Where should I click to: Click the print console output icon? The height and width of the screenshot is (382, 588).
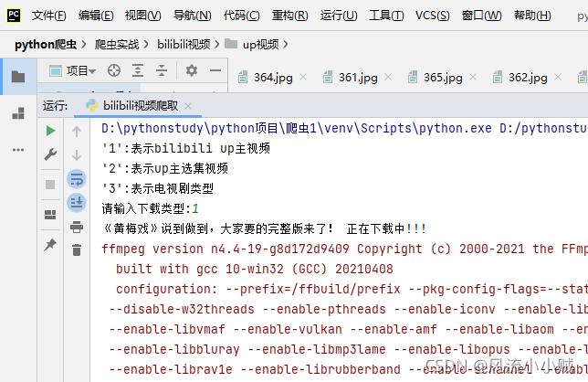click(77, 227)
